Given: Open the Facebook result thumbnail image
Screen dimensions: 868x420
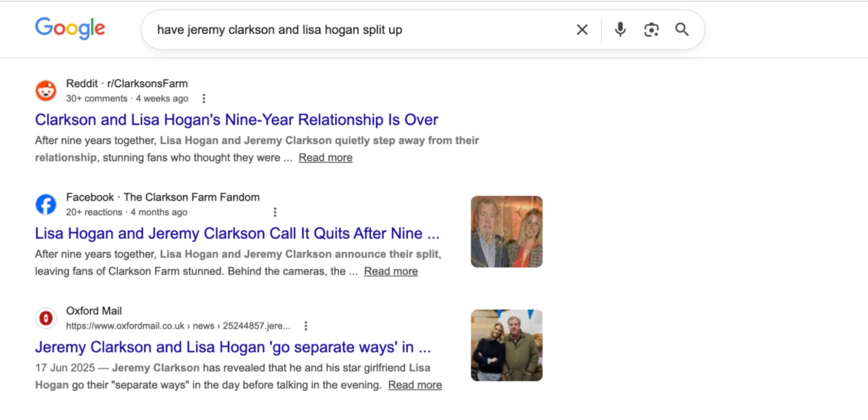Looking at the screenshot, I should 506,232.
